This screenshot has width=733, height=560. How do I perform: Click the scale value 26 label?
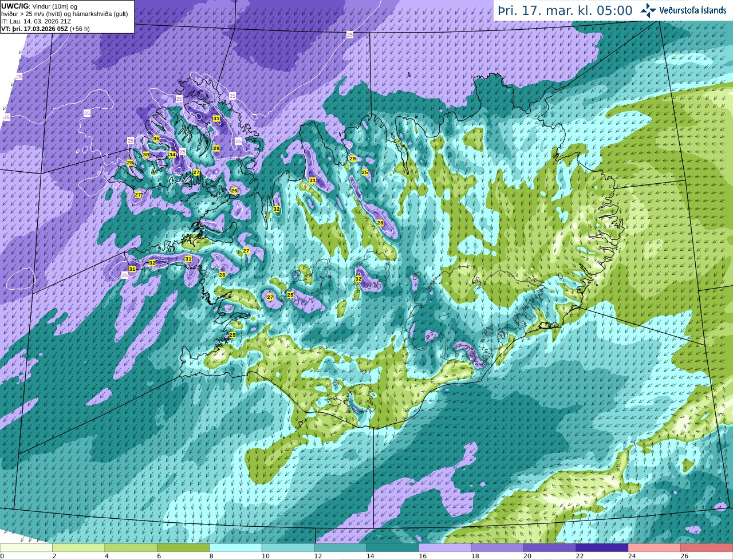pyautogui.click(x=684, y=556)
